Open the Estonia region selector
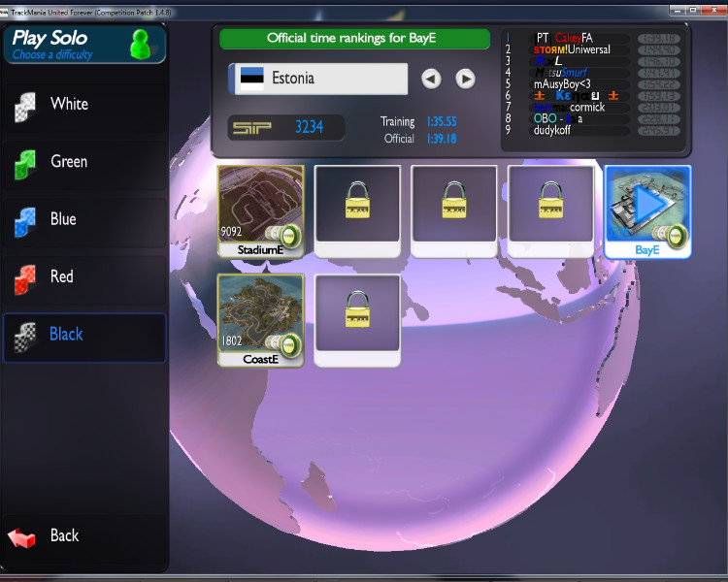This screenshot has height=582, width=728. (320, 79)
